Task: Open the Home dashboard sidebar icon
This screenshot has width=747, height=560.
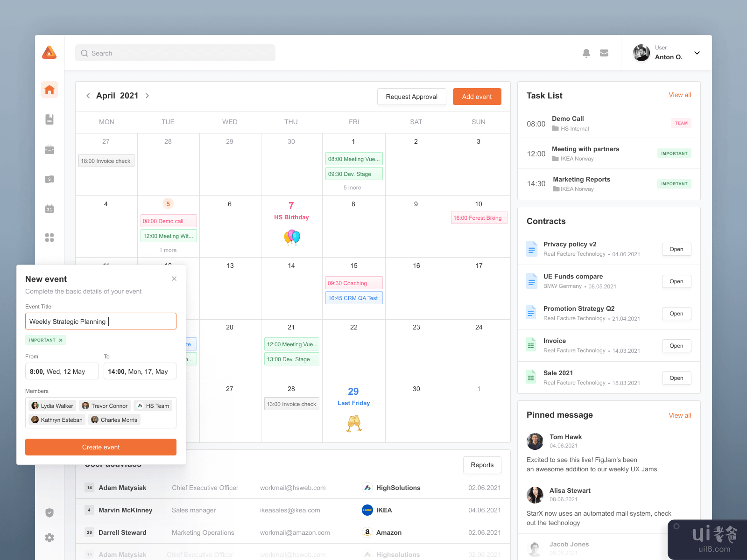Action: tap(49, 90)
